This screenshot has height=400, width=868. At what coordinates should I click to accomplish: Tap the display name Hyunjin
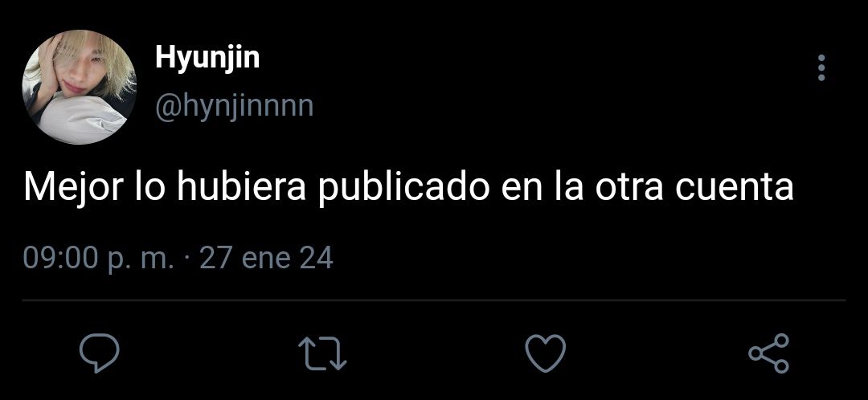[x=207, y=58]
